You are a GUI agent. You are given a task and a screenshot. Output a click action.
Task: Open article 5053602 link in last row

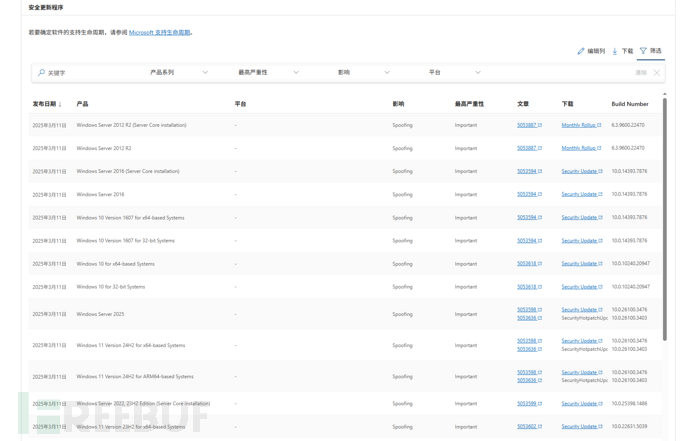point(526,427)
